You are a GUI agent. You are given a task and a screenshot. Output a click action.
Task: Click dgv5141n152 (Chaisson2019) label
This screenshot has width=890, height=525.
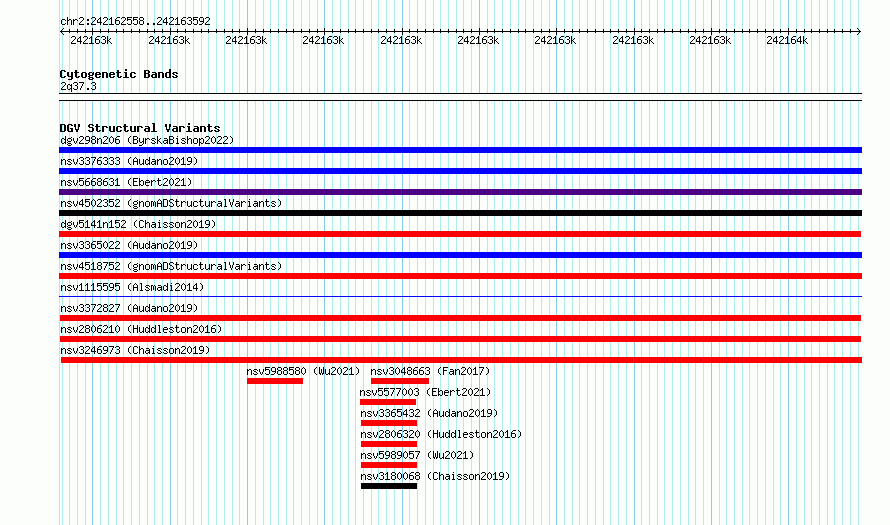pos(138,224)
